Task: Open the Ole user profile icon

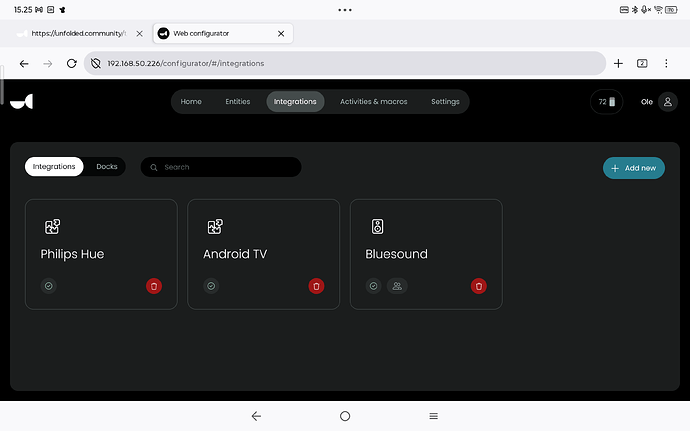Action: click(x=668, y=102)
